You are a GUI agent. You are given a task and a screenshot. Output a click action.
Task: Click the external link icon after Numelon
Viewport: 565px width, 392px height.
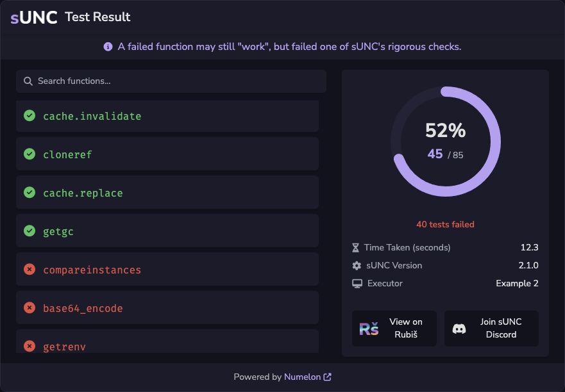click(328, 377)
